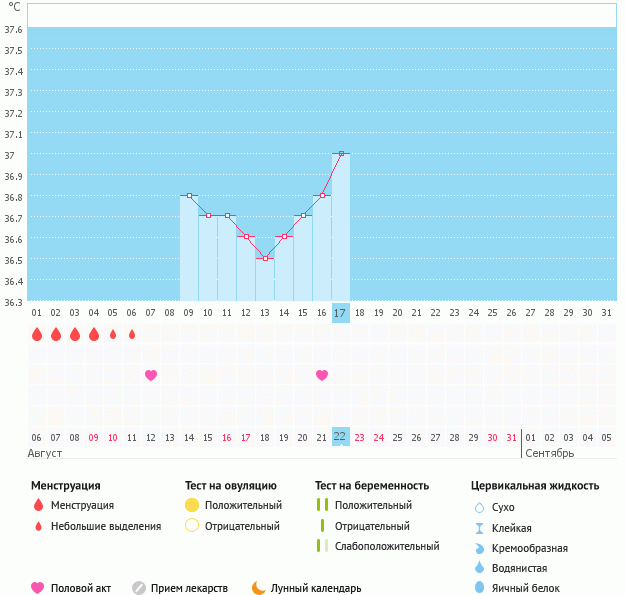This screenshot has height=595, width=626.
Task: Click the Половой акт legend label
Action: click(x=83, y=589)
